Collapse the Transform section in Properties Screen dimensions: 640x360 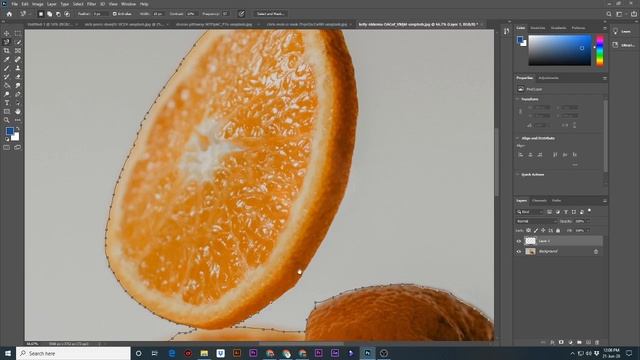518,99
